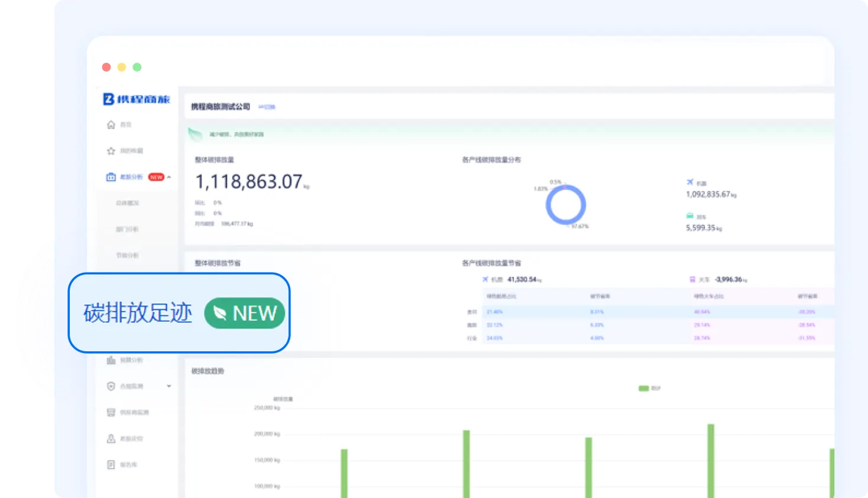Click the -3,996.36 train savings value
The height and width of the screenshot is (498, 868).
[728, 280]
